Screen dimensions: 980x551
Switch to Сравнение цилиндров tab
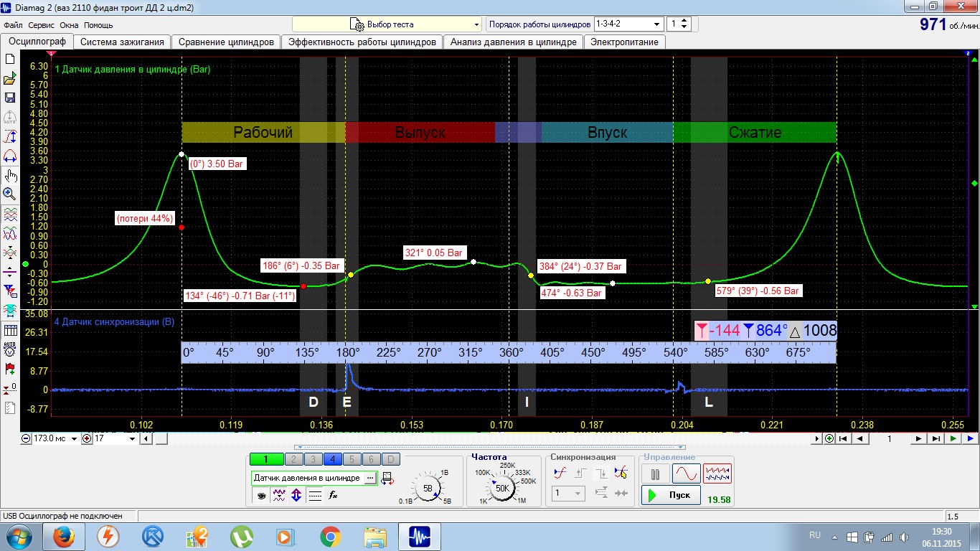tap(227, 42)
